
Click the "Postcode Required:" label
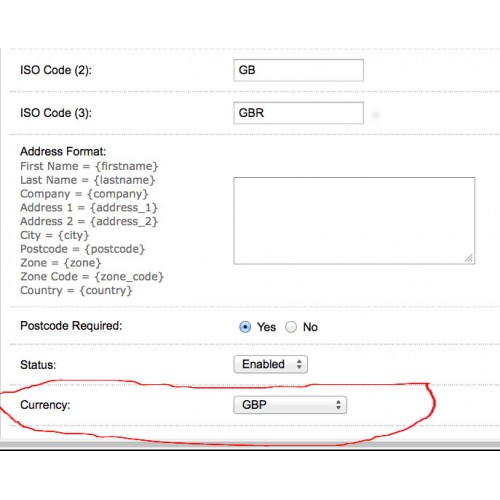[x=71, y=326]
